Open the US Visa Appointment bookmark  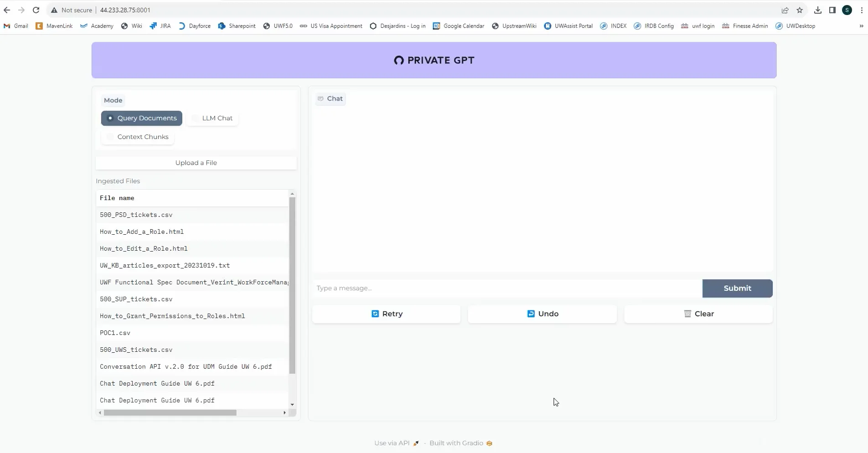coord(331,26)
